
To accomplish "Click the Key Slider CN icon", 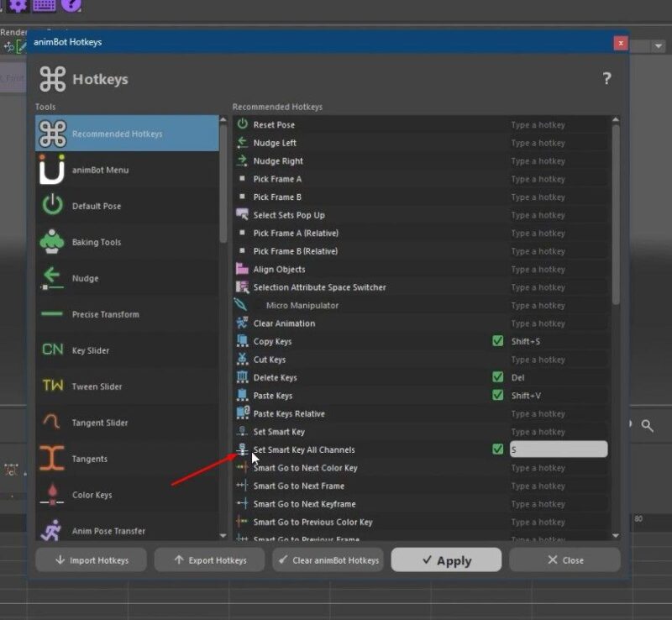I will (52, 350).
